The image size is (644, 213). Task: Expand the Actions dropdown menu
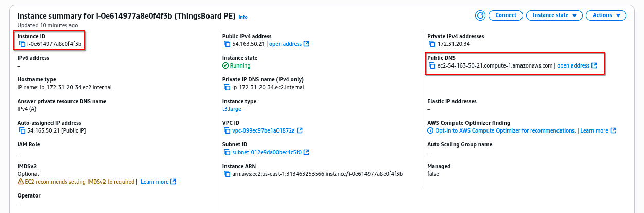point(606,15)
